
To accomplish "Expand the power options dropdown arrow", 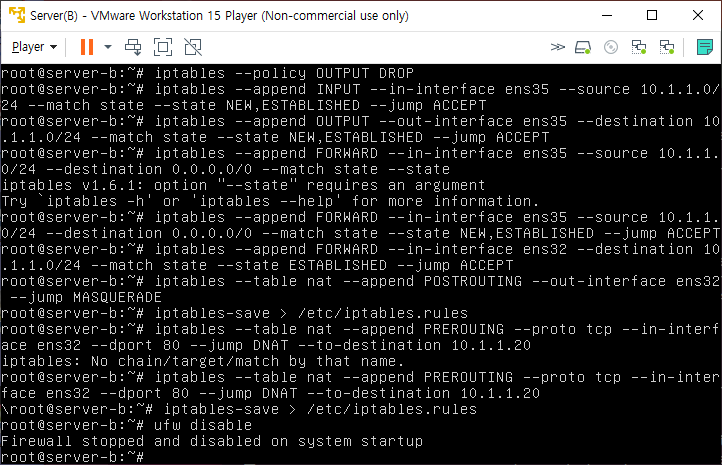I will pos(108,47).
